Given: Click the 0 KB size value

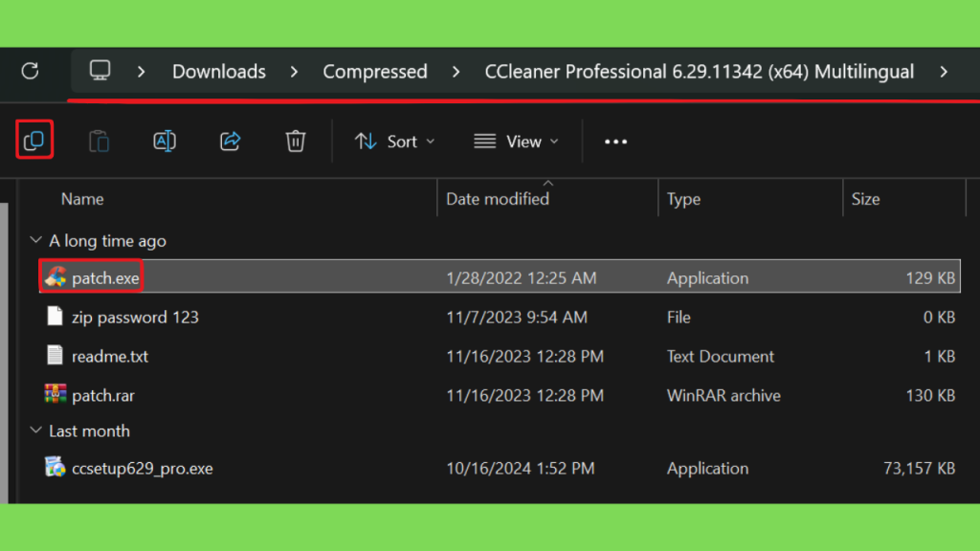Looking at the screenshot, I should (x=940, y=318).
